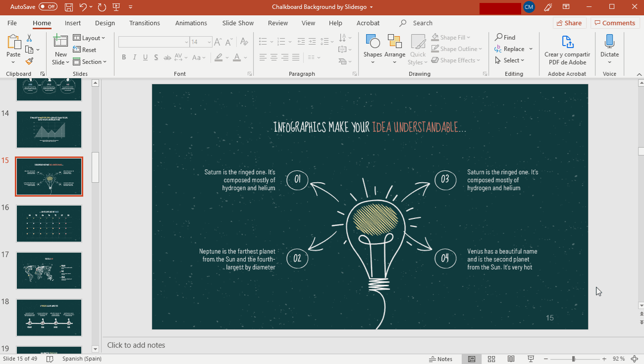The height and width of the screenshot is (364, 644).
Task: Click the Format Painter brush icon
Action: 29,61
